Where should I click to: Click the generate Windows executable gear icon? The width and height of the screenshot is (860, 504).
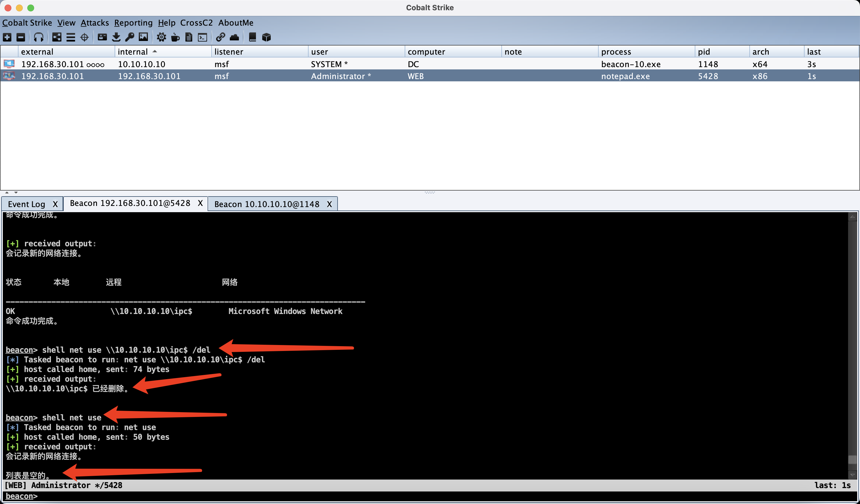[x=162, y=37]
